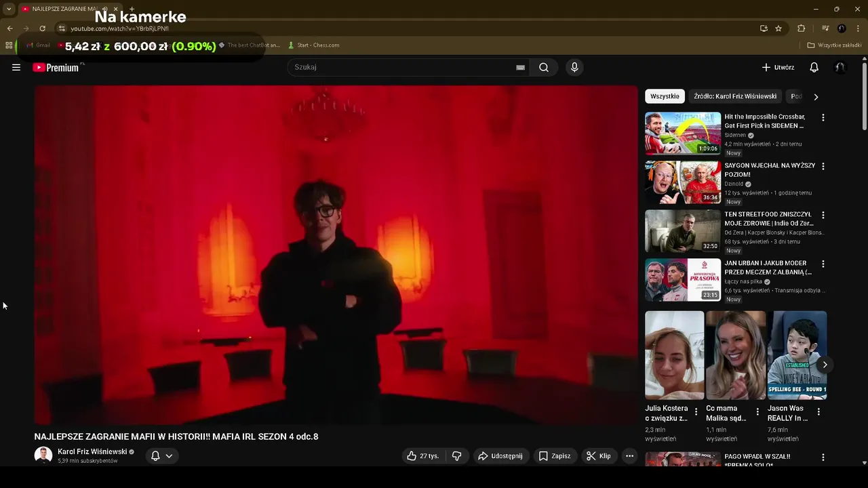Open options menu for PAGO WPADŁ W SZAŁ
This screenshot has width=868, height=488.
[x=823, y=457]
